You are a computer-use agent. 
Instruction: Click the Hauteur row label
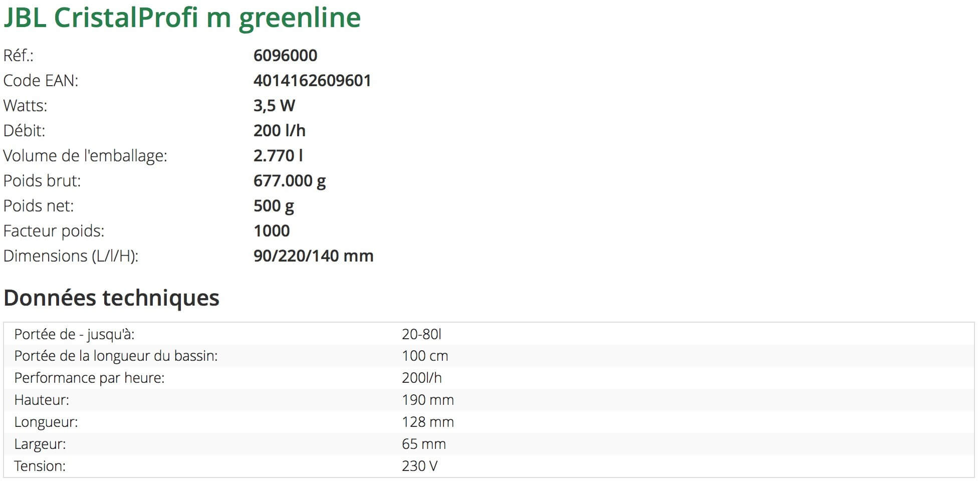click(x=42, y=400)
